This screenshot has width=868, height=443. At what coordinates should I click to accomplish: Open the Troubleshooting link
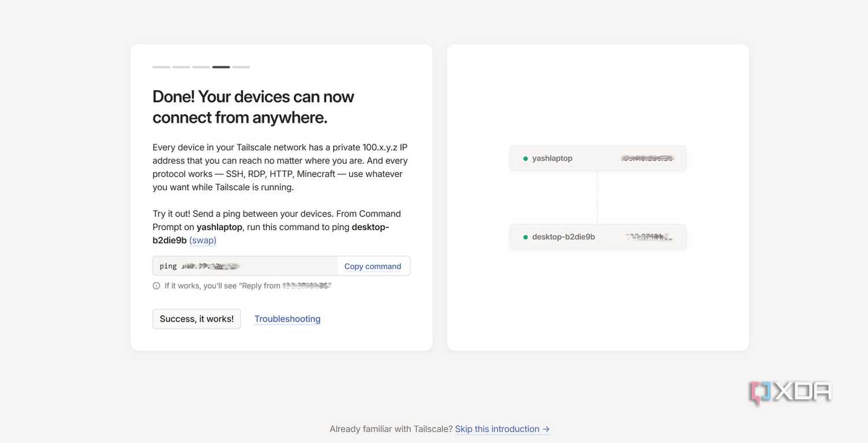288,319
